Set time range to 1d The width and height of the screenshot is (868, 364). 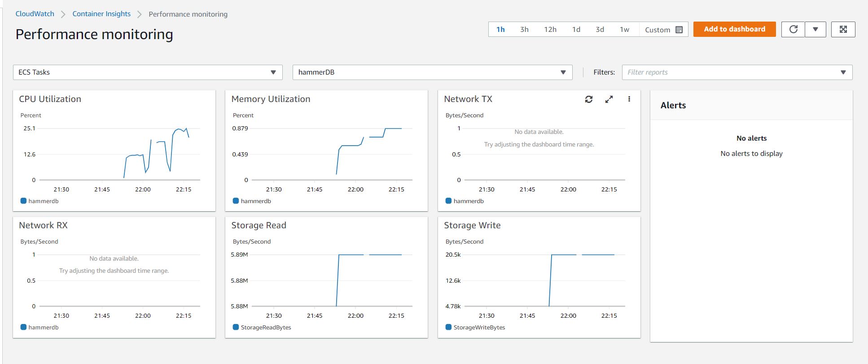click(576, 30)
